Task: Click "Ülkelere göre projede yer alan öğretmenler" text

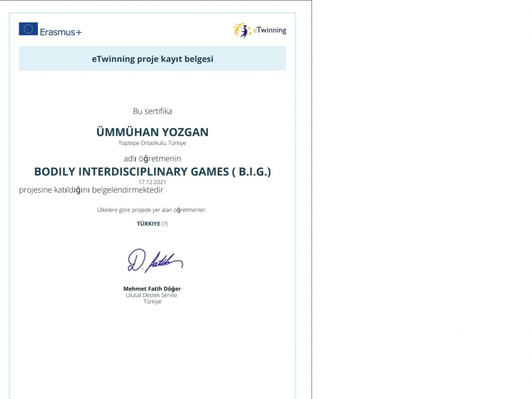Action: pyautogui.click(x=152, y=210)
